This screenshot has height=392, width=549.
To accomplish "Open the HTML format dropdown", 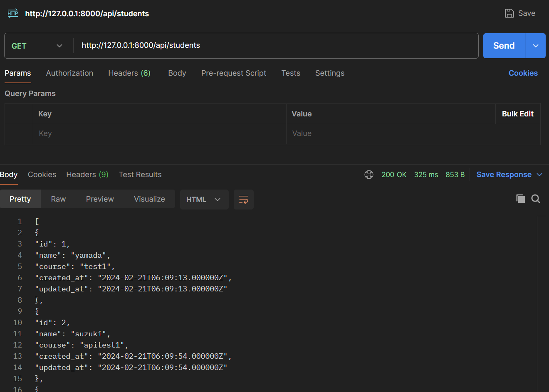I will pos(204,199).
